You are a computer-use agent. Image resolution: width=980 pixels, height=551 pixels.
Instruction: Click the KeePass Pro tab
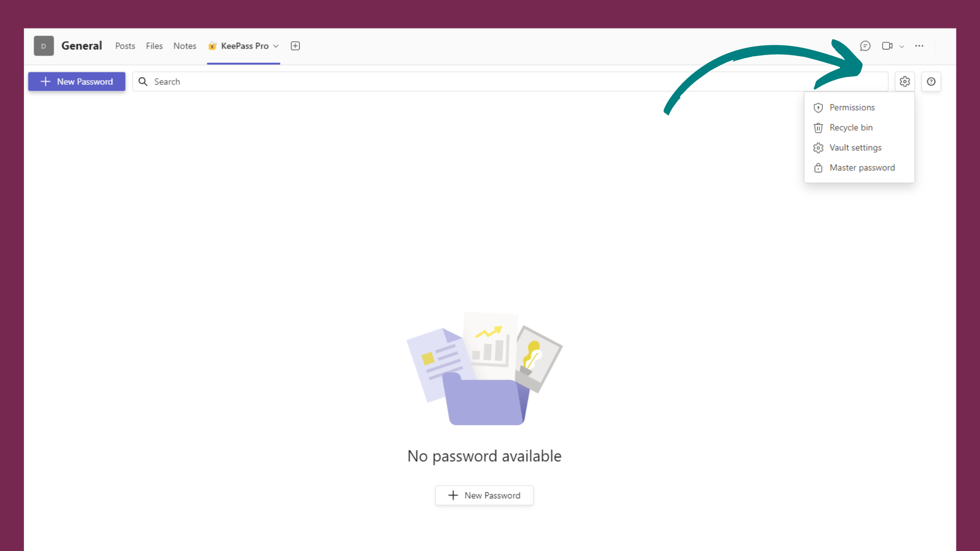243,46
